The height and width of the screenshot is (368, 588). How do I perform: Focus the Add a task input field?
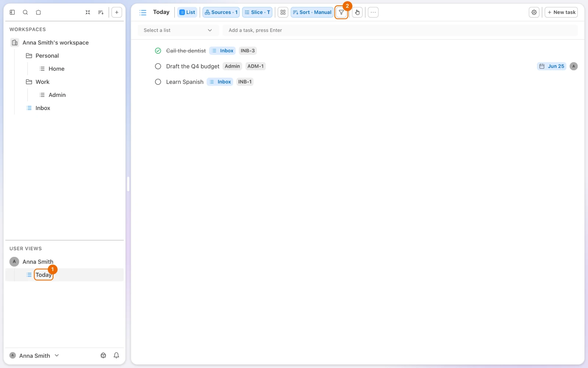coord(400,30)
